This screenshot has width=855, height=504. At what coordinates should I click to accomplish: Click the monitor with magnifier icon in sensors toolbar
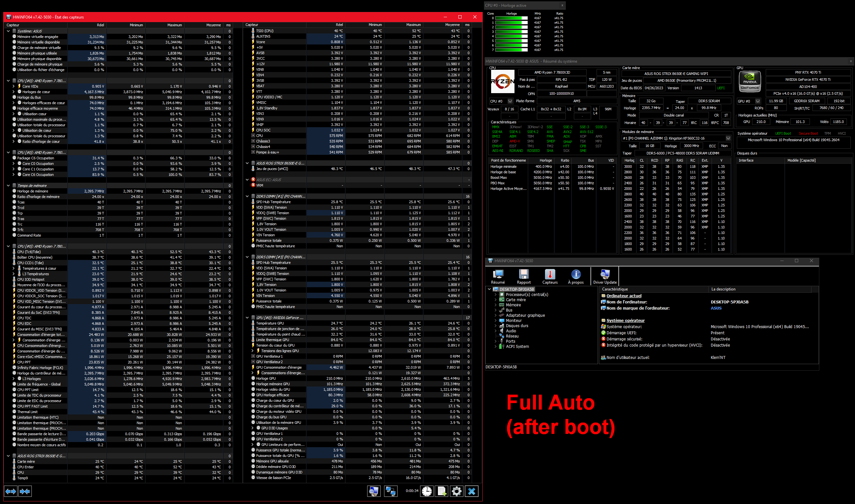pos(374,491)
